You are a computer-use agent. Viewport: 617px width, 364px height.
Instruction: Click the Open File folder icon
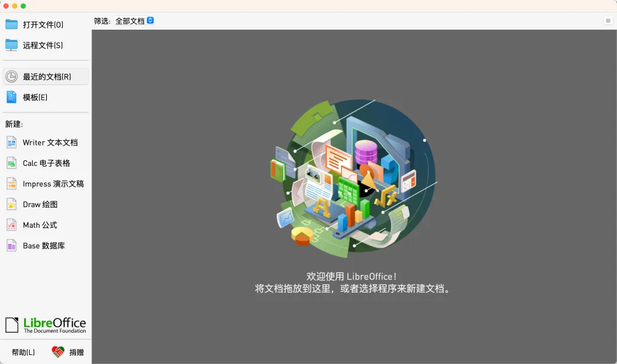pyautogui.click(x=11, y=25)
